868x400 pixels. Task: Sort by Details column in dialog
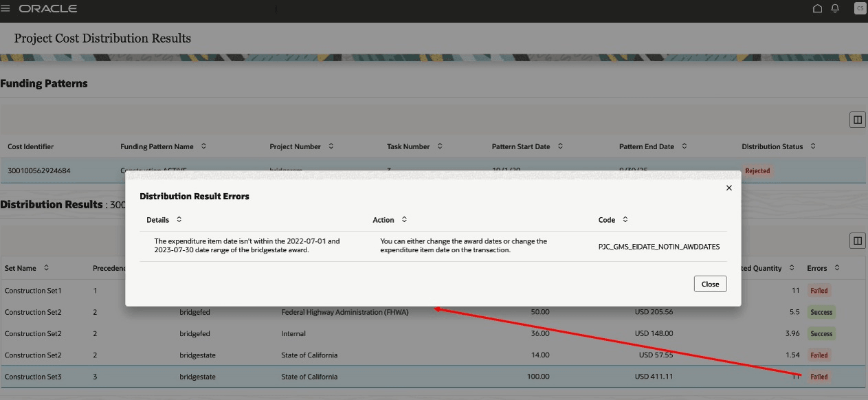point(179,220)
